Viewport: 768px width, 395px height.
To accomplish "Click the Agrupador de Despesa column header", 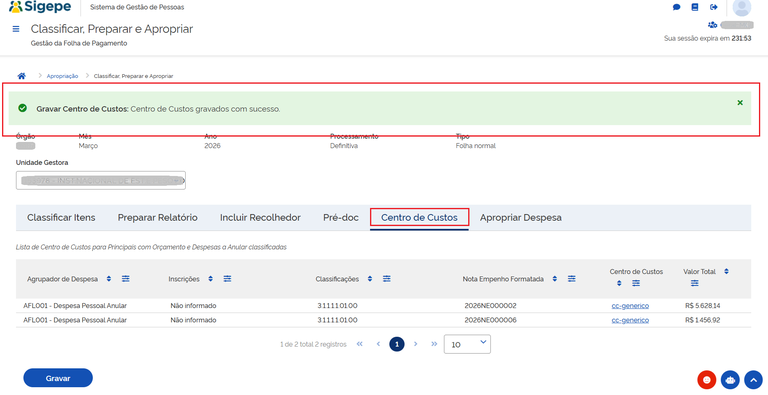I will (62, 279).
